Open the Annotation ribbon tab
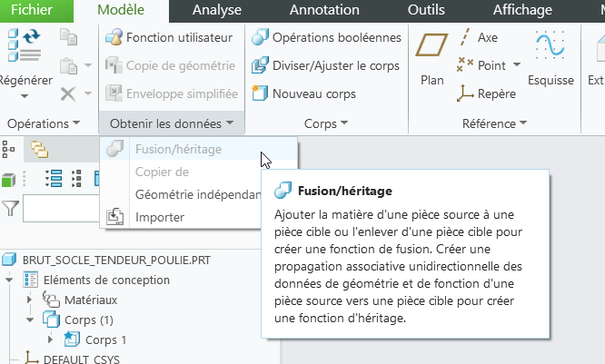The width and height of the screenshot is (605, 364). pyautogui.click(x=323, y=10)
